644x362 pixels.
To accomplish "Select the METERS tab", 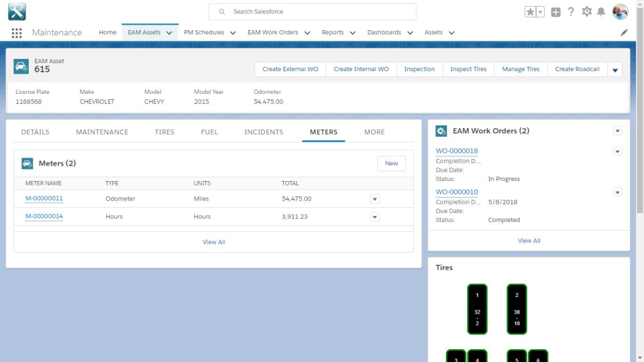I will click(323, 132).
